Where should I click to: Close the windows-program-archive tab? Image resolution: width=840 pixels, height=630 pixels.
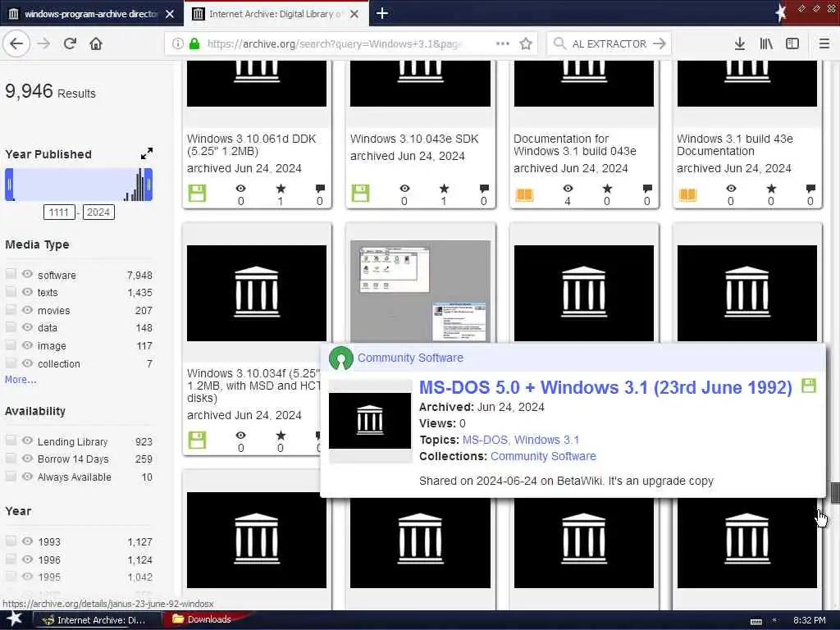(170, 14)
